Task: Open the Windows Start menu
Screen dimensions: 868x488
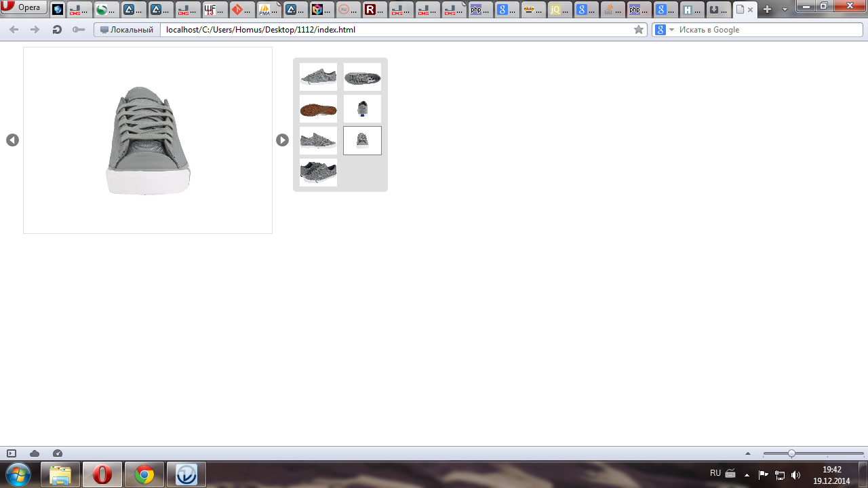Action: pyautogui.click(x=18, y=474)
